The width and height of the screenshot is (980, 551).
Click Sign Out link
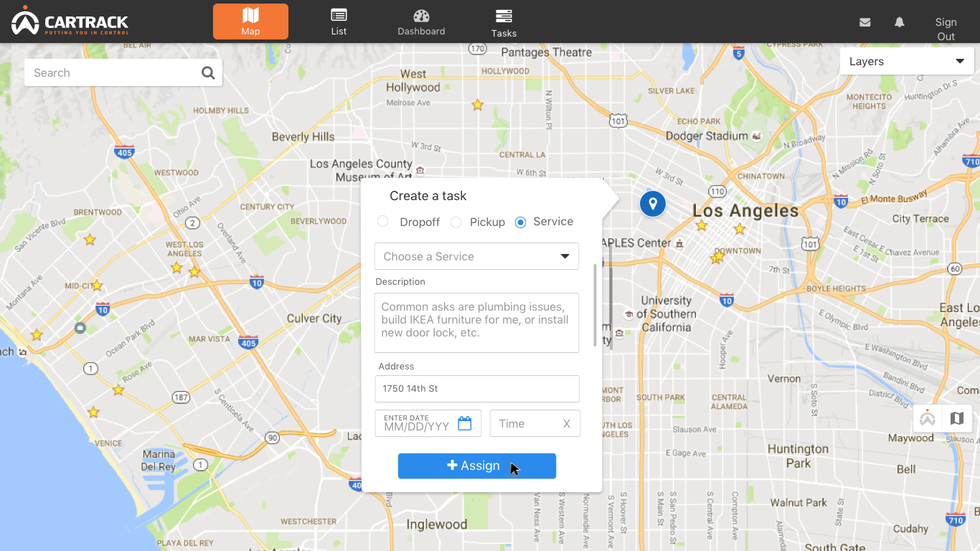click(x=946, y=29)
